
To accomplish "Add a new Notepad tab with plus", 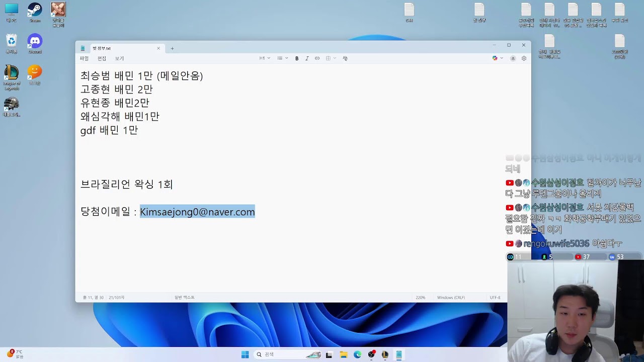I will (x=172, y=48).
